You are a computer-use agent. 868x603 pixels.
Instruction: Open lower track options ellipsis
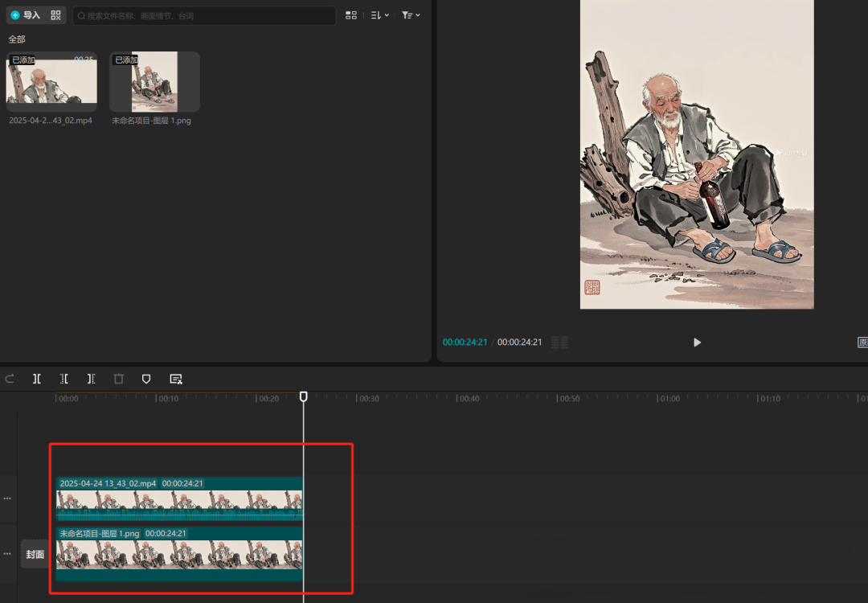tap(7, 554)
